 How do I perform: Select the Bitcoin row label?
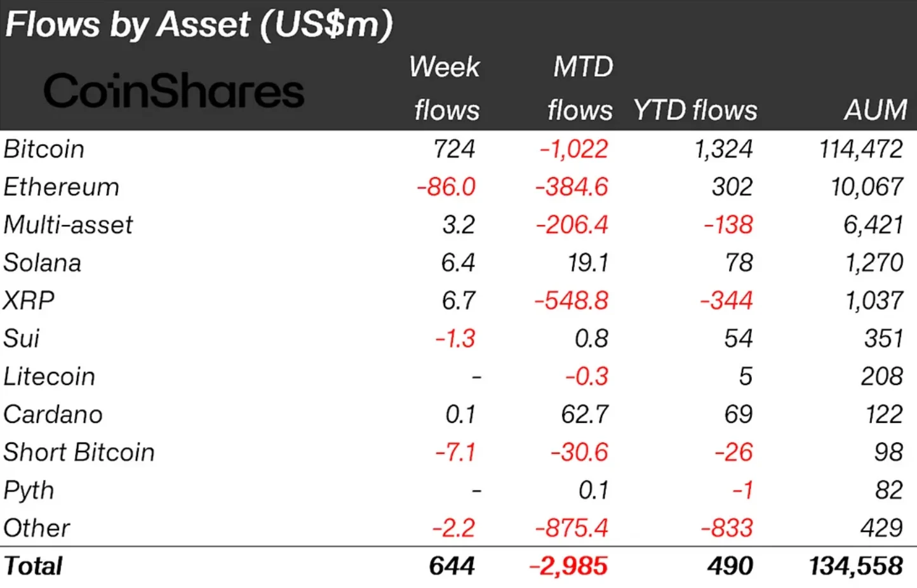[44, 149]
